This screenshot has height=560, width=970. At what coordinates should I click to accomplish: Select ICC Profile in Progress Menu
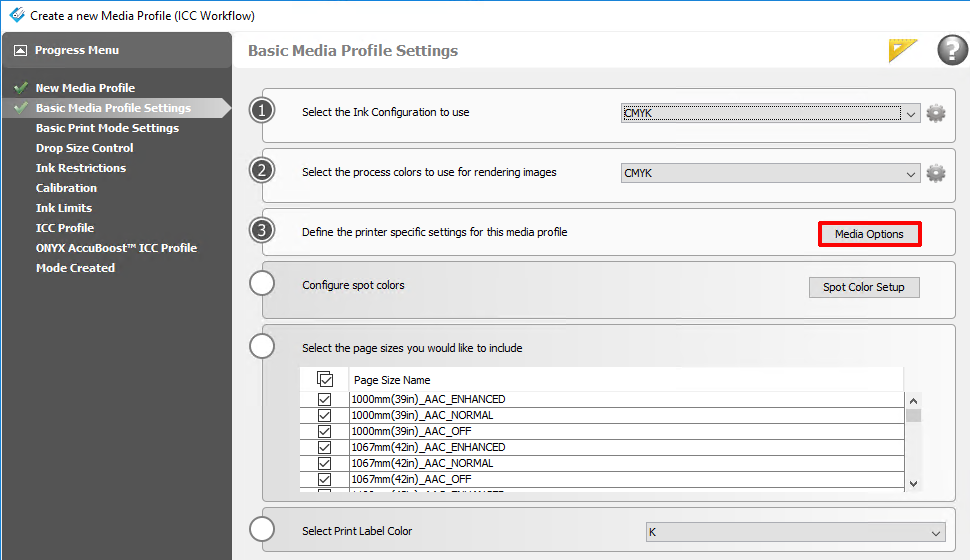click(x=65, y=228)
